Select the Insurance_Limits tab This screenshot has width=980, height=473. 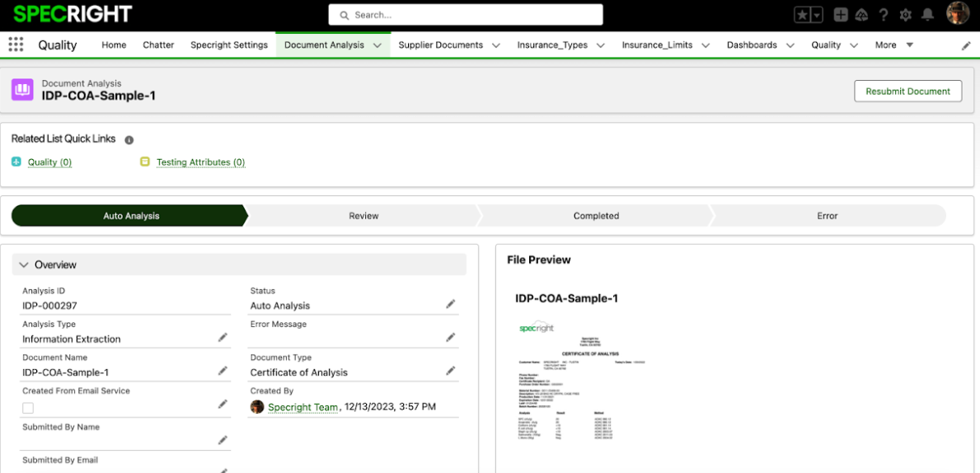[x=657, y=45]
